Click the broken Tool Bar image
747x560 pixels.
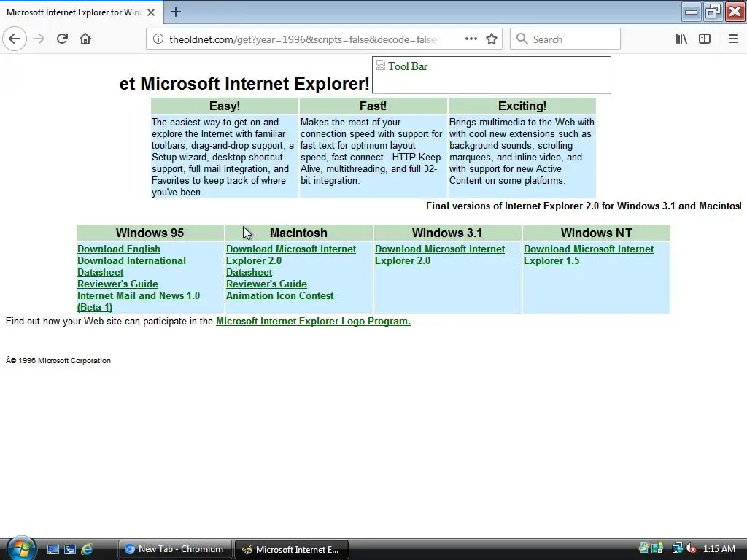click(491, 75)
